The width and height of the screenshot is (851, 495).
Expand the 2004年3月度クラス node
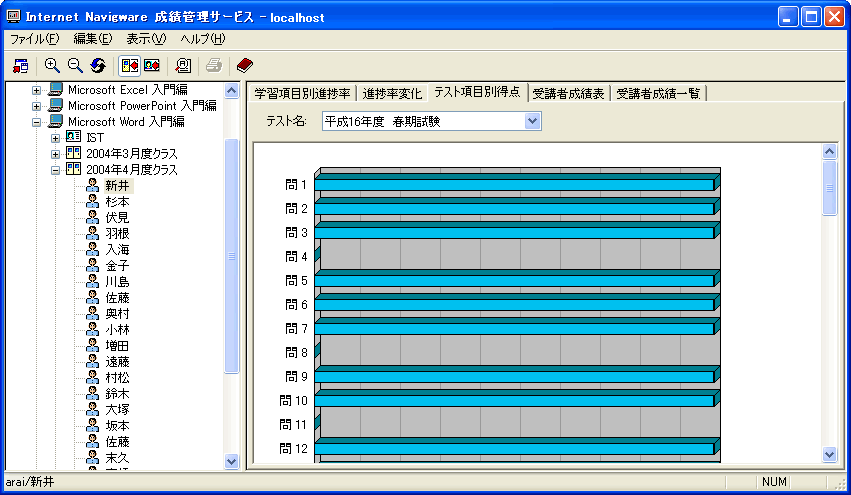[55, 154]
